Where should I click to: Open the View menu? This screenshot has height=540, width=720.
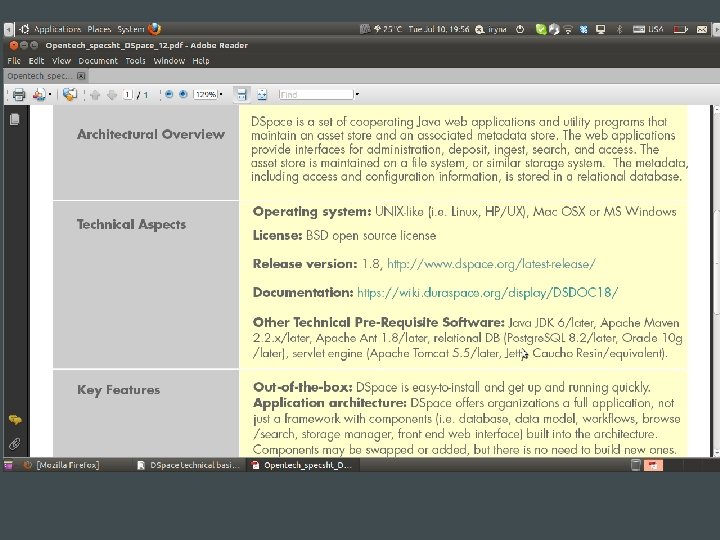pos(61,61)
